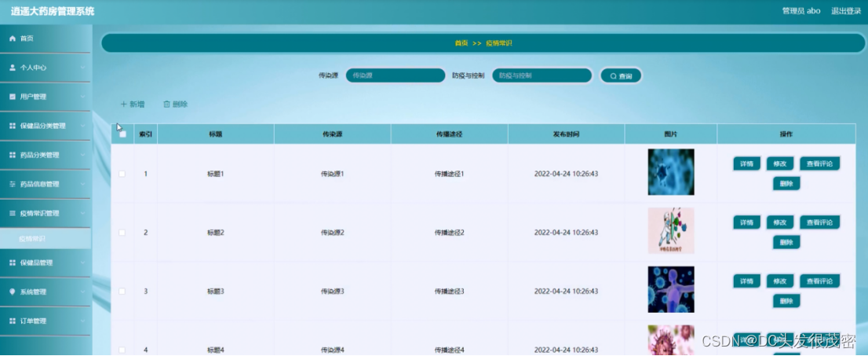Click the grid icon for 订单管理

point(13,321)
